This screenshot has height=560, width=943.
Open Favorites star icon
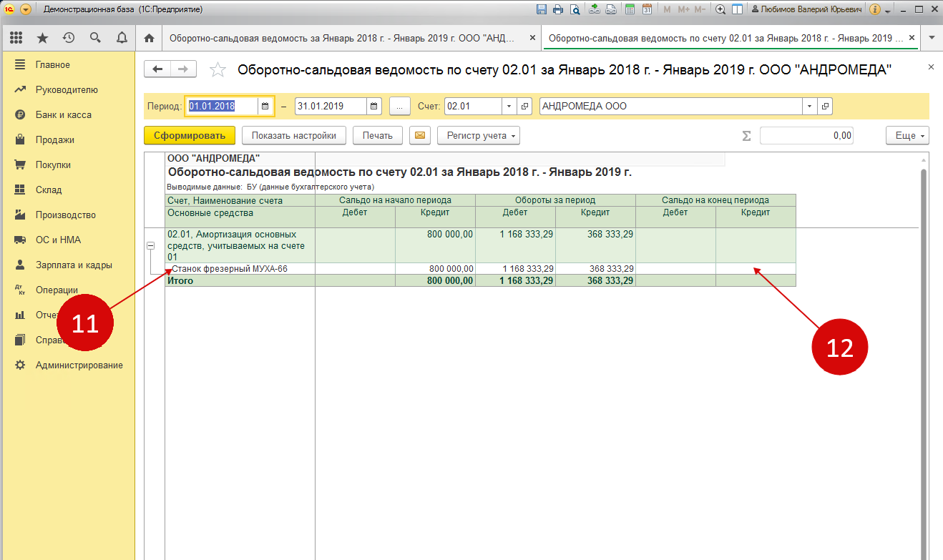pyautogui.click(x=42, y=38)
